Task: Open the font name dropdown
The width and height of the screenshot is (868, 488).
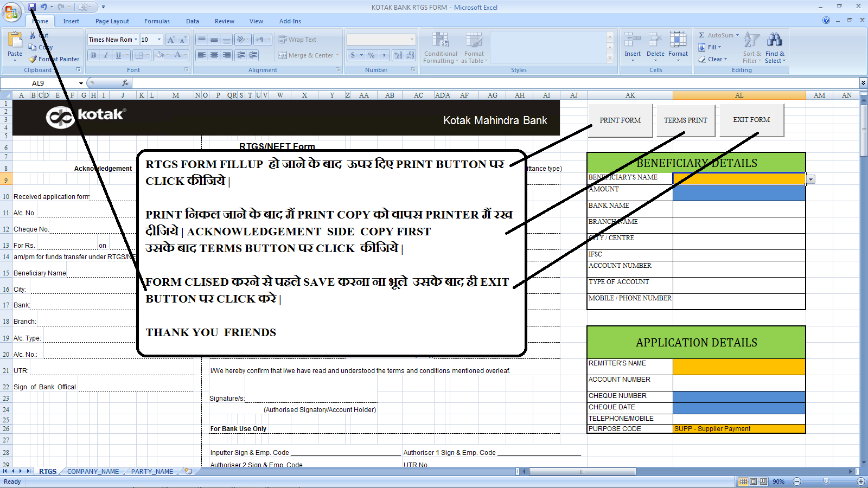Action: (x=136, y=39)
